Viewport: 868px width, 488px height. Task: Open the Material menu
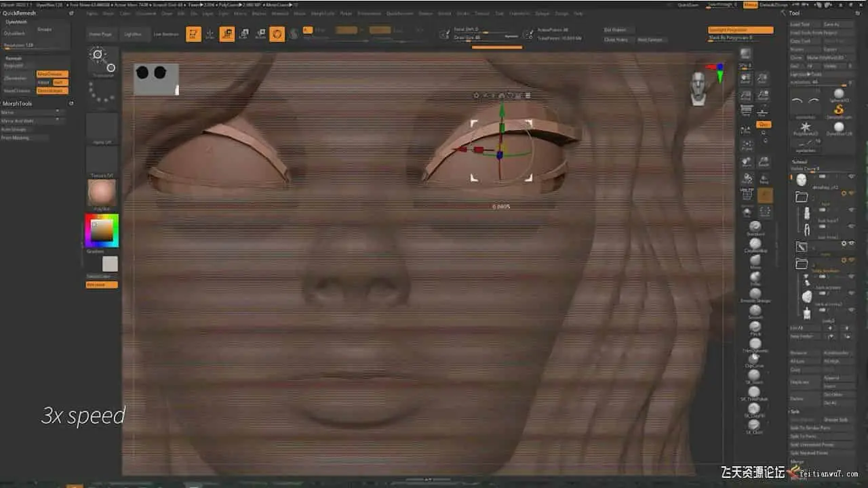[x=279, y=14]
